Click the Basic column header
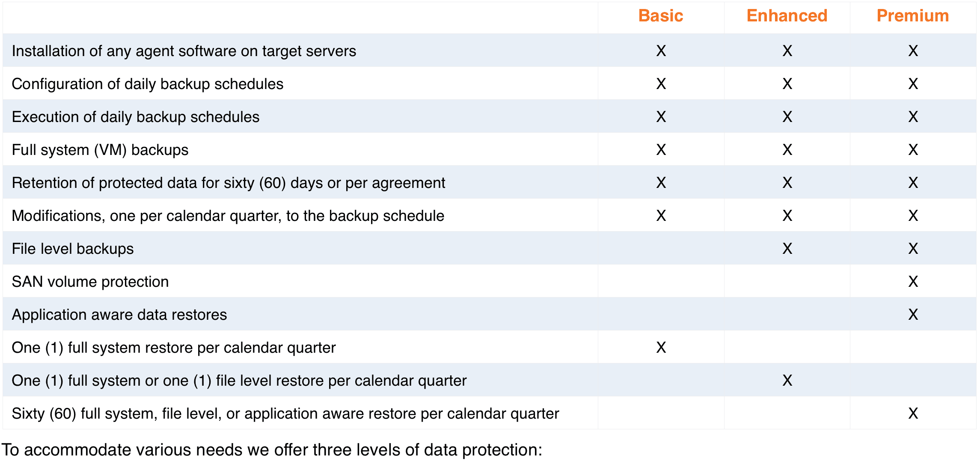This screenshot has height=464, width=980. pos(661,16)
